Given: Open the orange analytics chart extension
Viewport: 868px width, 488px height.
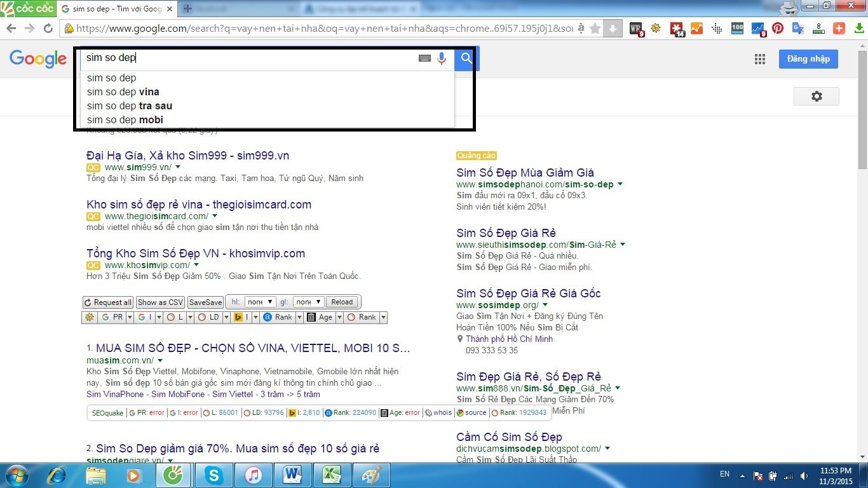Looking at the screenshot, I should tap(696, 29).
